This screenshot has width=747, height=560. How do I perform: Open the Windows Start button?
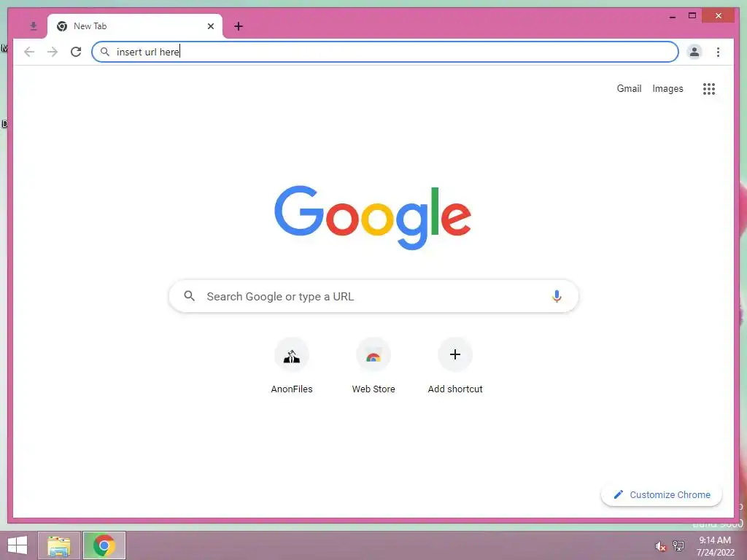tap(18, 545)
